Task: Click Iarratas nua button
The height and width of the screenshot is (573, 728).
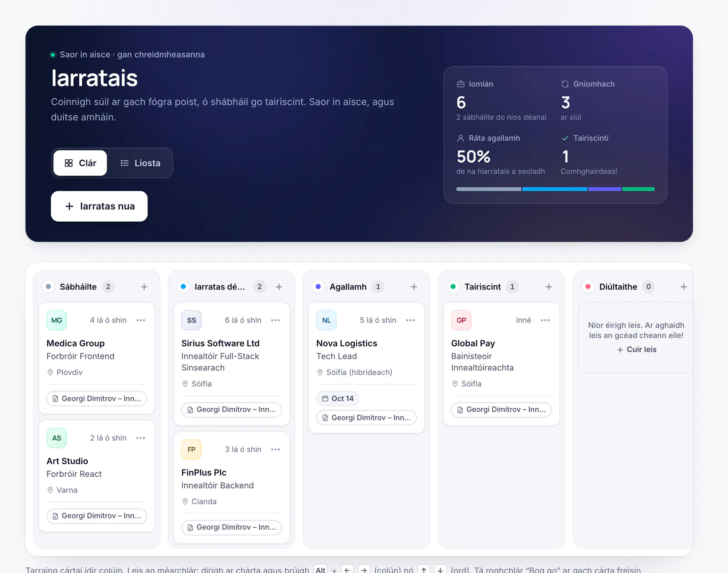Action: [x=99, y=206]
